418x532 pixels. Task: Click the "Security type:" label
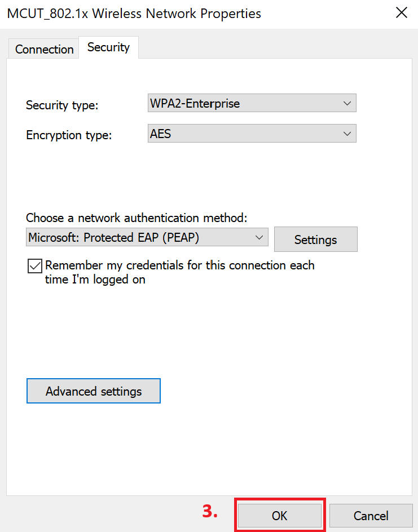point(62,105)
